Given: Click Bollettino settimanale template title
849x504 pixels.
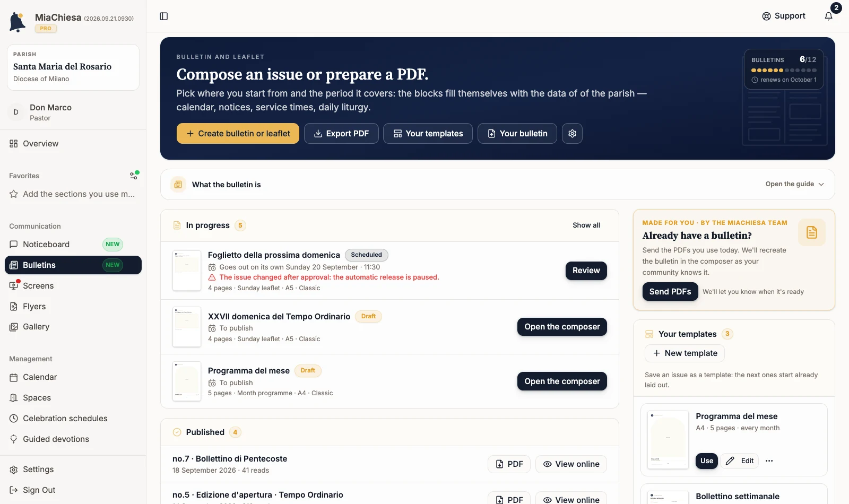Looking at the screenshot, I should (738, 497).
